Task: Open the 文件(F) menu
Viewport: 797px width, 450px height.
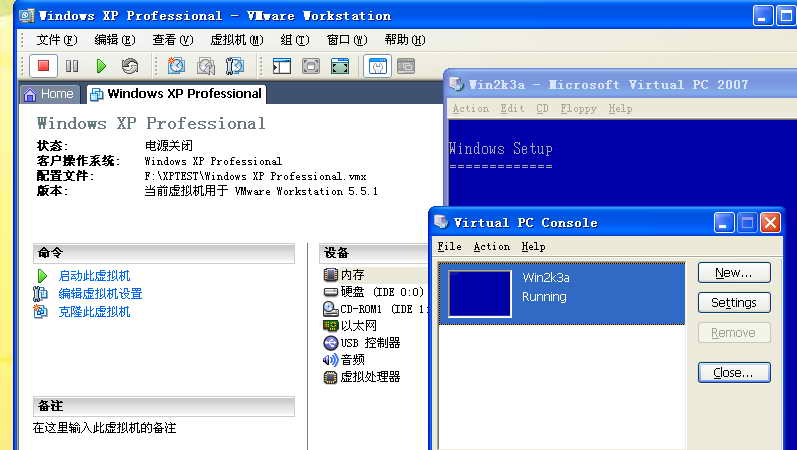Action: [x=56, y=40]
